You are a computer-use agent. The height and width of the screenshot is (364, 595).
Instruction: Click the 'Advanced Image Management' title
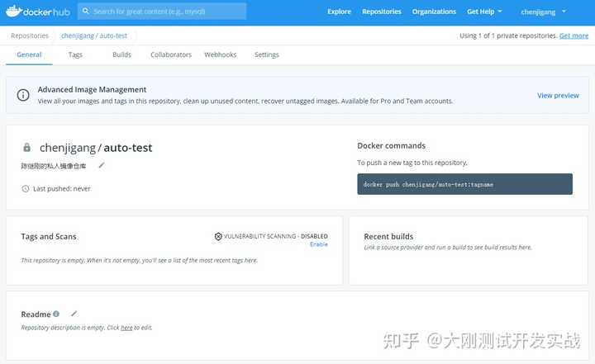[92, 89]
